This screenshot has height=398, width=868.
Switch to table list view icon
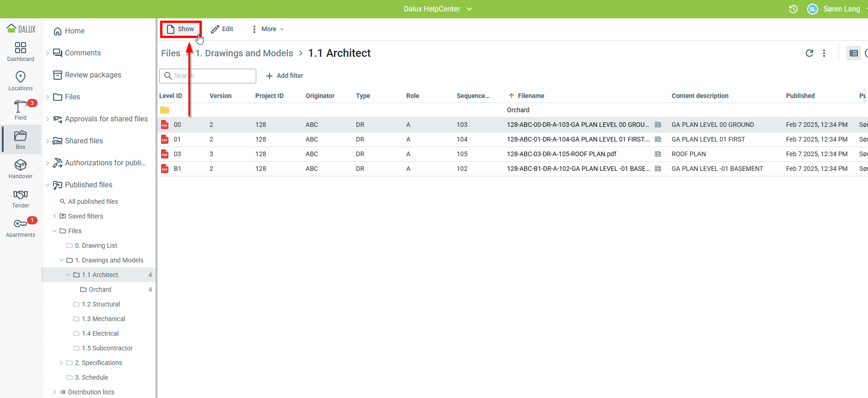853,53
